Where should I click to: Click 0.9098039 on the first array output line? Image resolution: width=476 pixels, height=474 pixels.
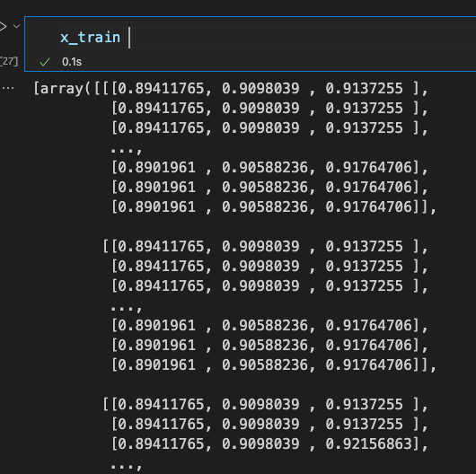(x=260, y=89)
